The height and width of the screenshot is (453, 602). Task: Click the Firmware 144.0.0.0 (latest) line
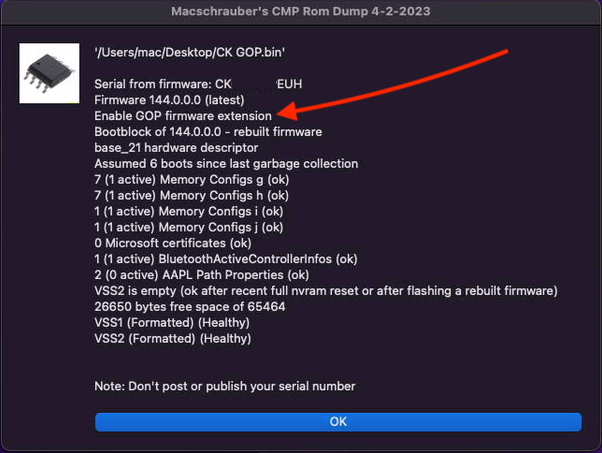[x=169, y=100]
